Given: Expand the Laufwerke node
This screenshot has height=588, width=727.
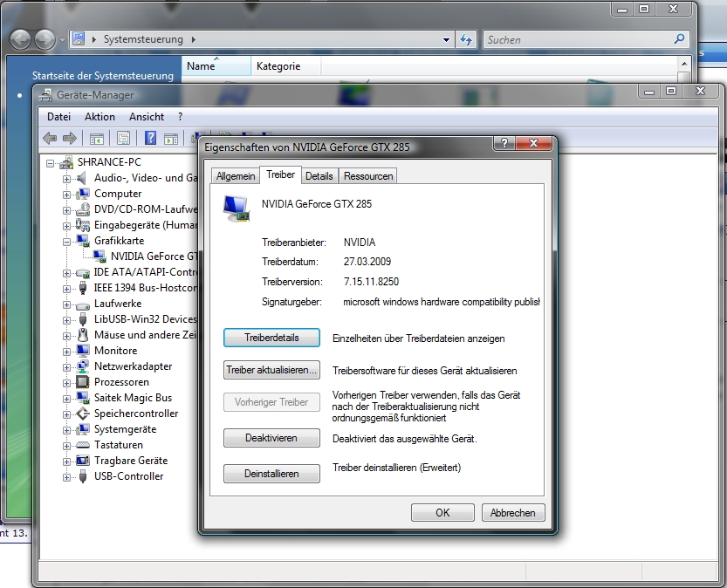Looking at the screenshot, I should [66, 304].
